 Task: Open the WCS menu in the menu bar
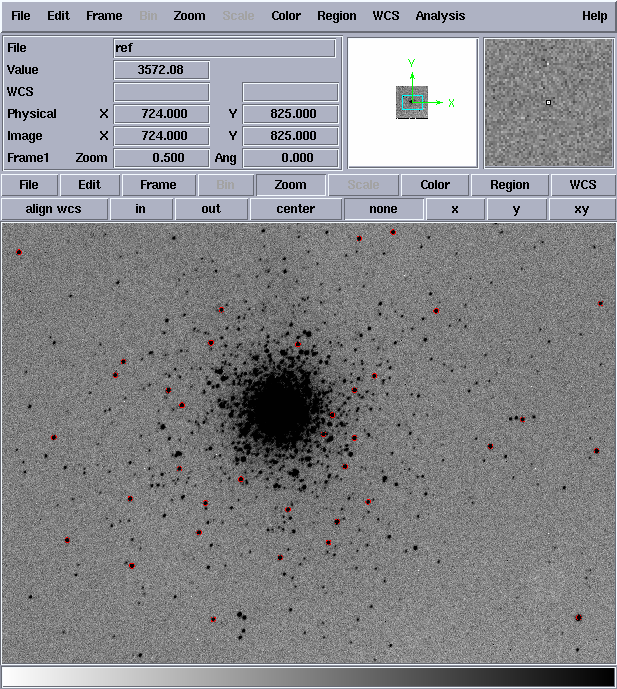(386, 16)
